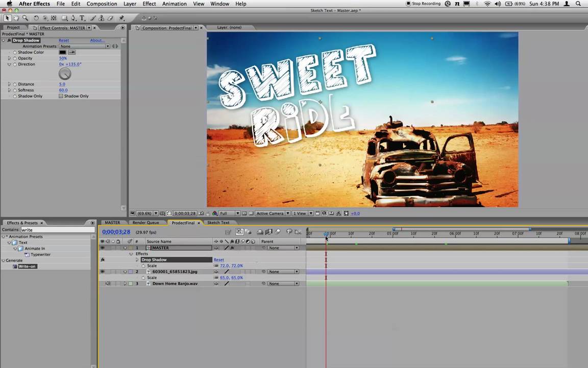Open the Effect menu
Screen dimensions: 588x368
point(149,4)
